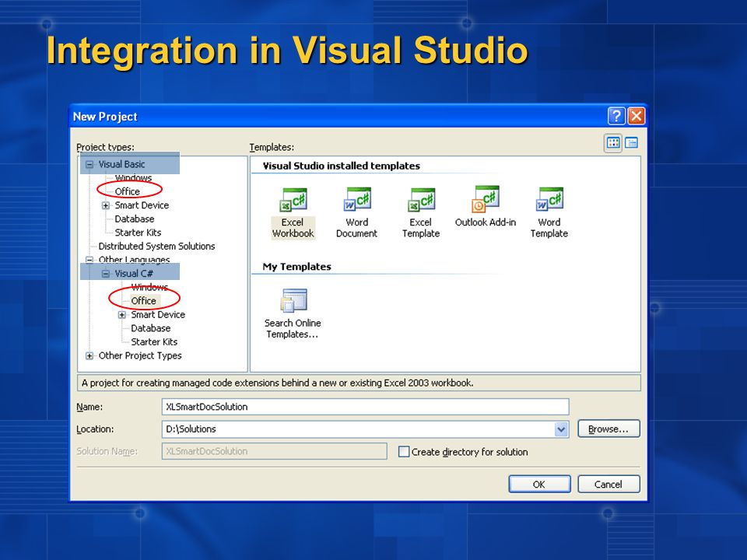Choose the Word Template project template

549,212
